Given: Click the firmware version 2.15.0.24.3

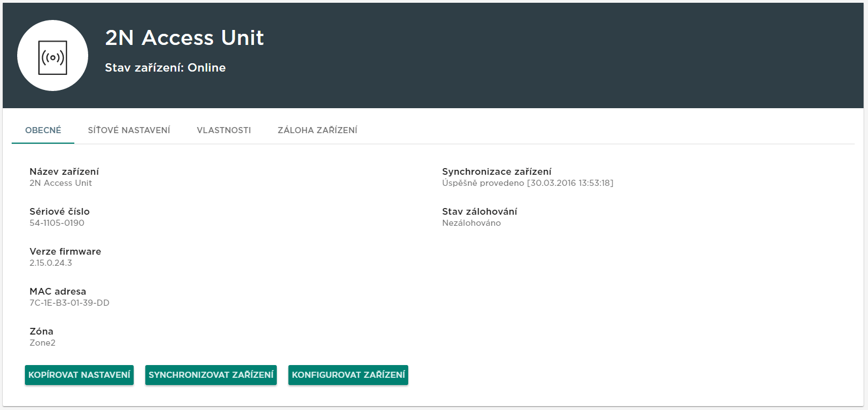Looking at the screenshot, I should pyautogui.click(x=51, y=263).
